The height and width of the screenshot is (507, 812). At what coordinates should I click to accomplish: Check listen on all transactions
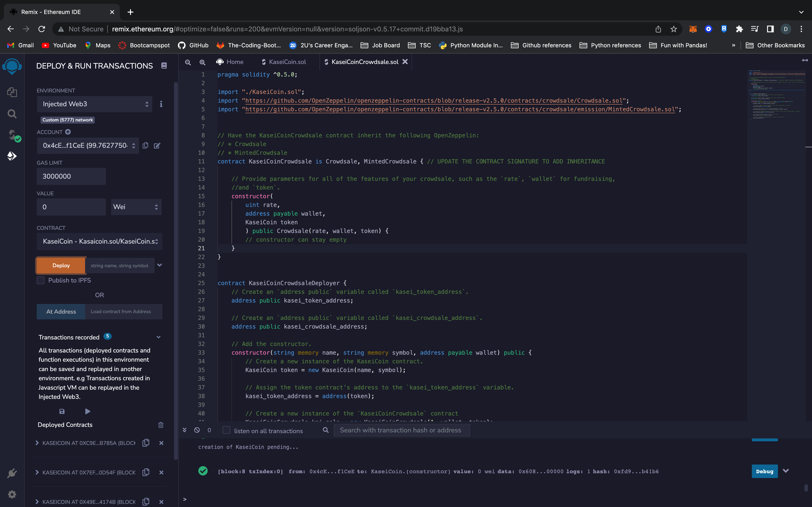226,430
